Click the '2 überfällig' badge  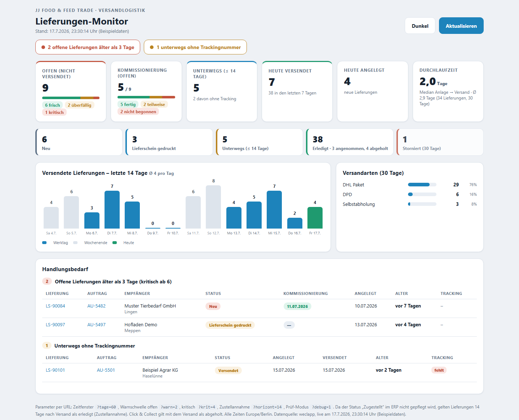tap(80, 105)
